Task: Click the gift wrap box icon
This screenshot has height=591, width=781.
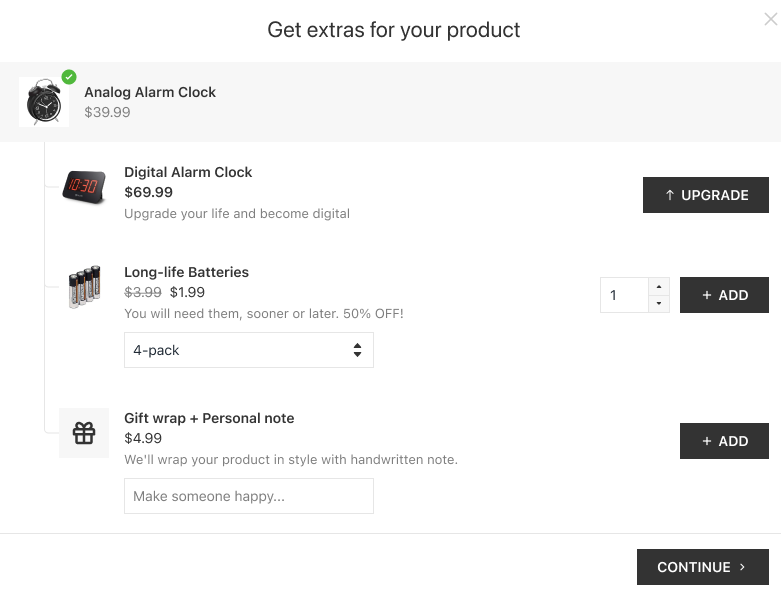Action: tap(84, 433)
